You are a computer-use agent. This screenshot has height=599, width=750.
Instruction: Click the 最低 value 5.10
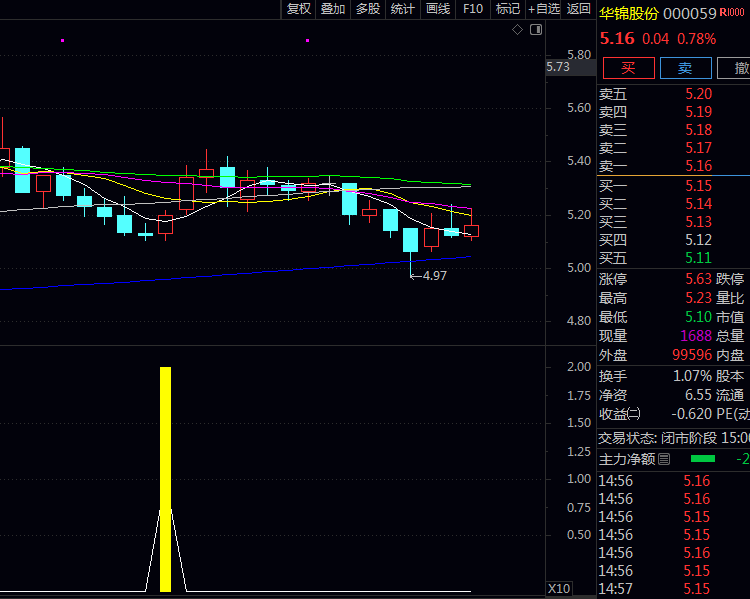698,317
